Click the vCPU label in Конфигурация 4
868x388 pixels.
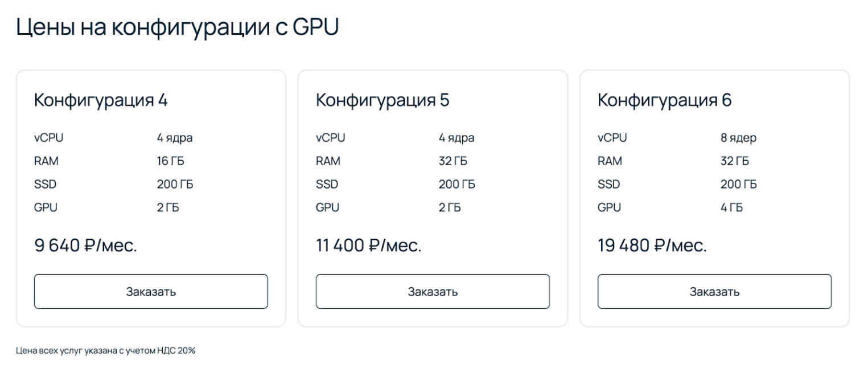pos(46,137)
